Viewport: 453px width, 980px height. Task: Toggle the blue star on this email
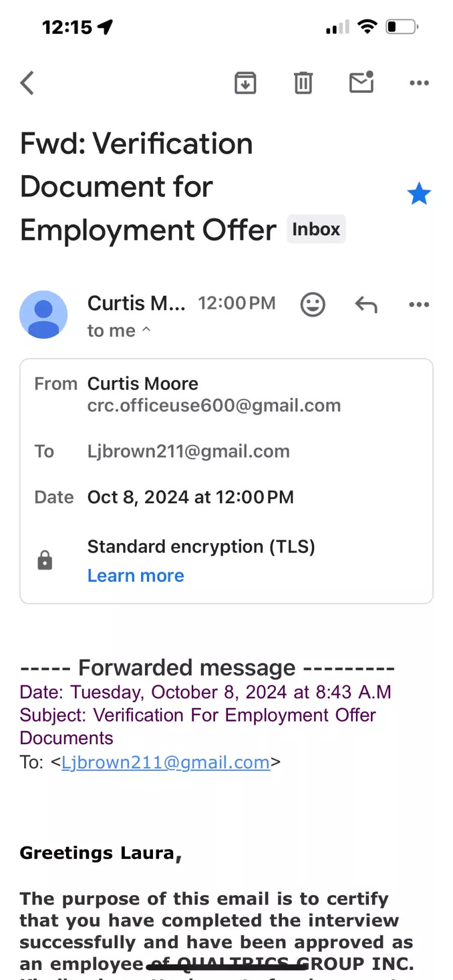tap(419, 194)
